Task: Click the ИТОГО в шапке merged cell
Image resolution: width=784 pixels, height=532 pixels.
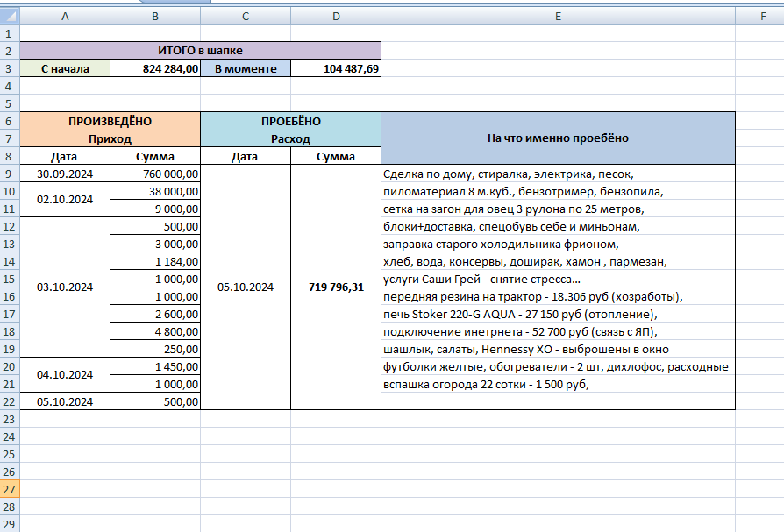Action: pos(201,51)
